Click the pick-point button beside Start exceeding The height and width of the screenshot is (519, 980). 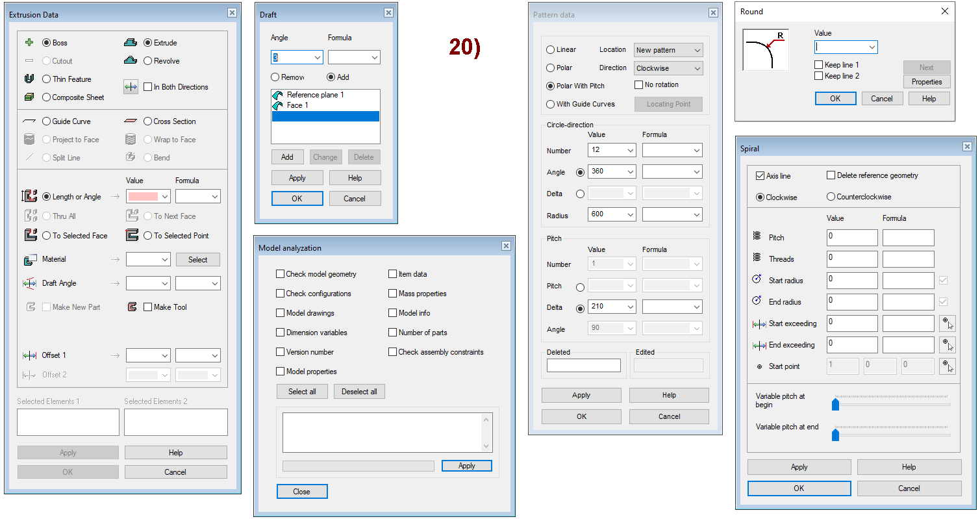point(948,323)
